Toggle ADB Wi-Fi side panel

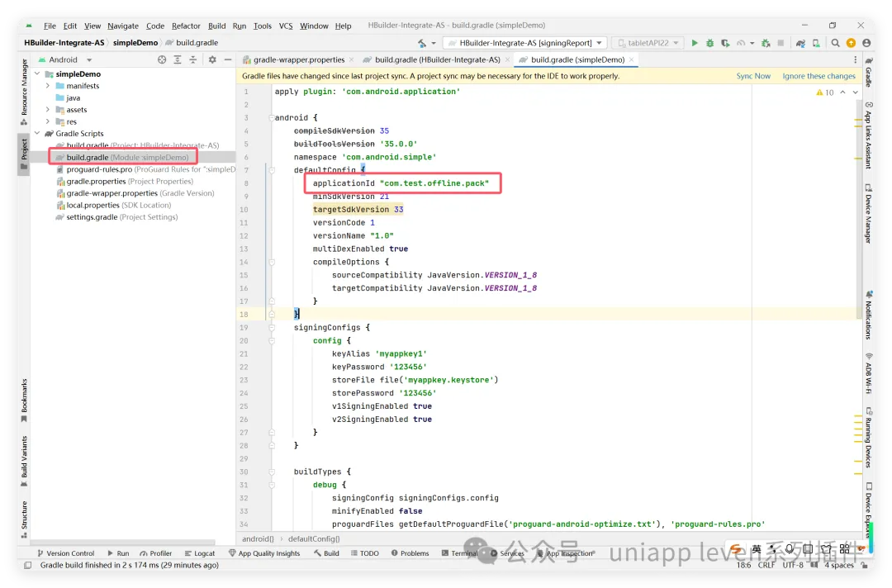point(869,373)
